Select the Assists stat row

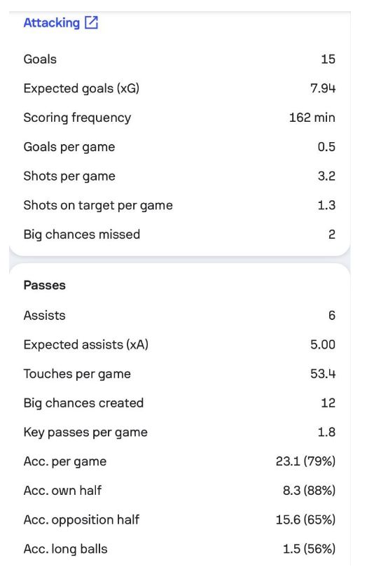tap(179, 315)
